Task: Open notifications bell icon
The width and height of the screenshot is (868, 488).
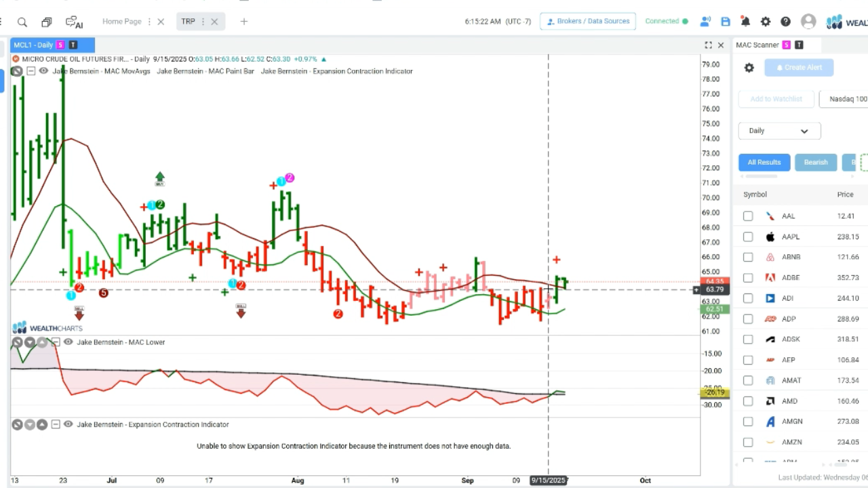Action: coord(745,22)
